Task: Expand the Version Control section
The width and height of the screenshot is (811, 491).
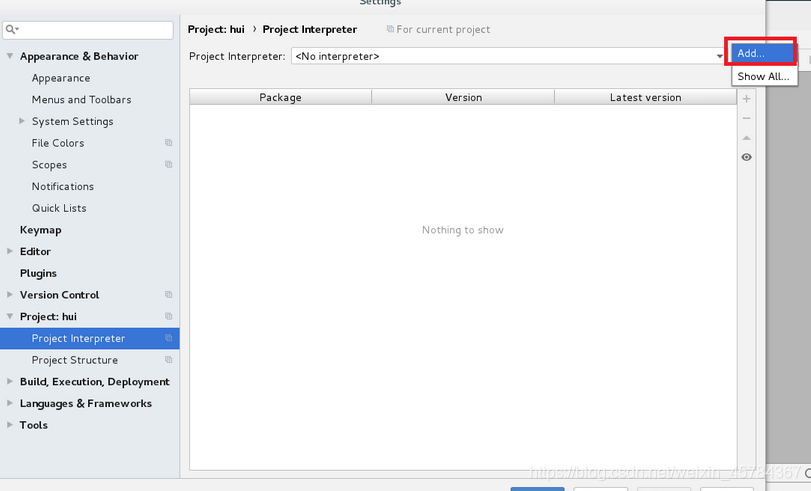Action: pyautogui.click(x=10, y=294)
